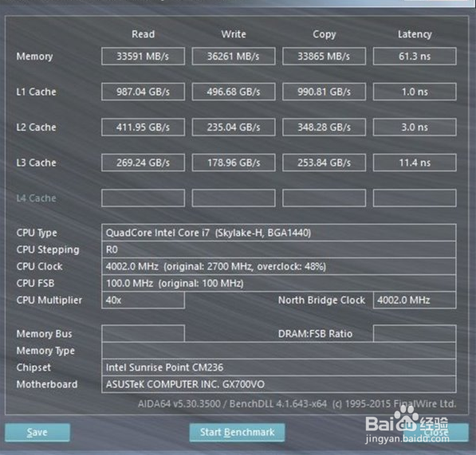This screenshot has height=455, width=476.
Task: Select the Memory Latency value 61.3 ns
Action: [x=415, y=56]
